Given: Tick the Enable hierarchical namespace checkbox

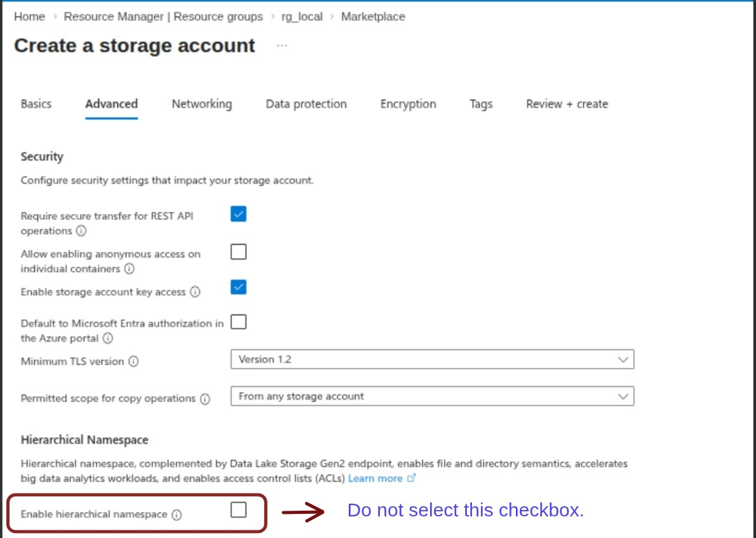Looking at the screenshot, I should coord(238,509).
